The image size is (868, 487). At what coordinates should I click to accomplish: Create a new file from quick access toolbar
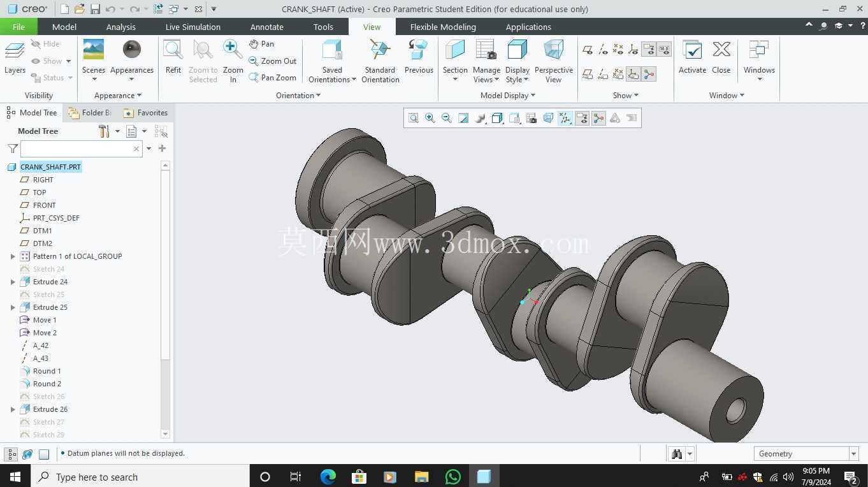tap(64, 9)
